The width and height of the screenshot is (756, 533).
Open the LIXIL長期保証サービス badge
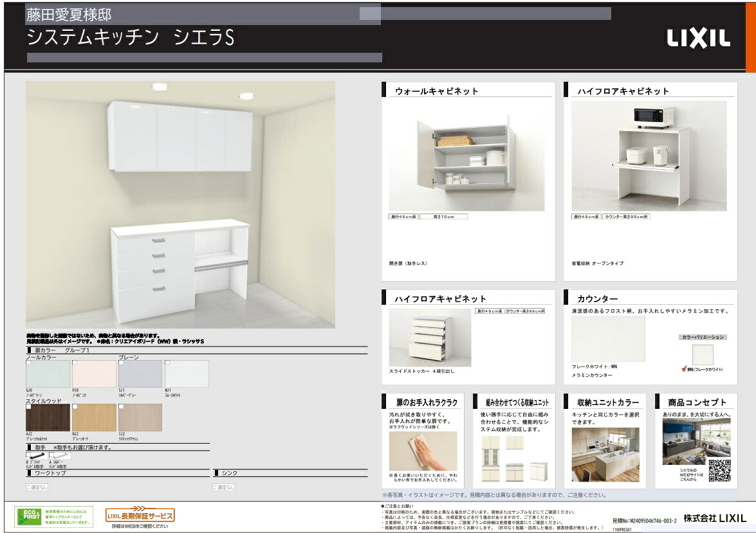140,515
